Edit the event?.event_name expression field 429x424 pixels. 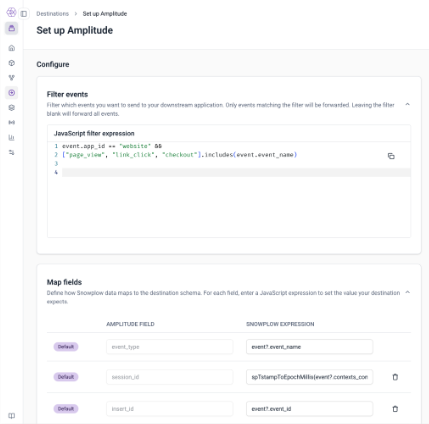pos(309,347)
